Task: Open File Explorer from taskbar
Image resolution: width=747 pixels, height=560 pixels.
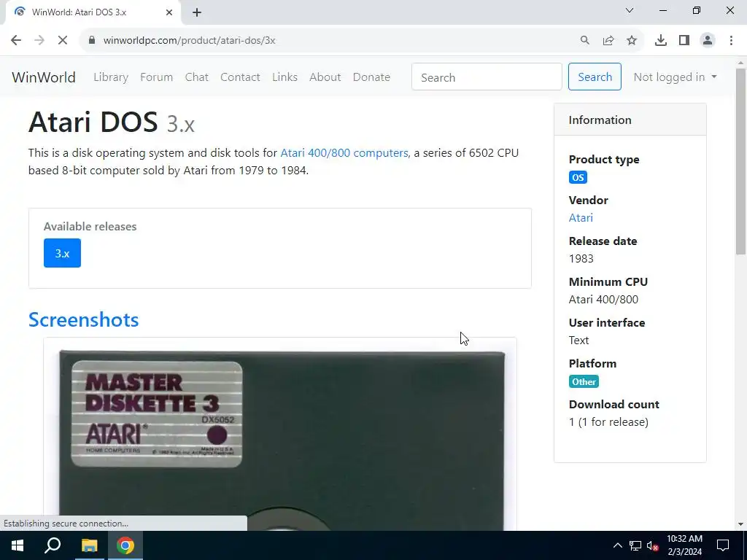Action: tap(89, 545)
